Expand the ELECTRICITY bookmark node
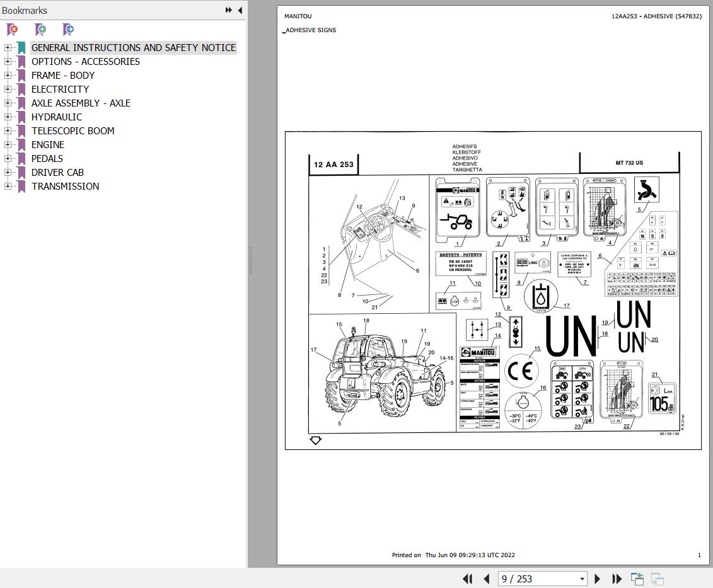Viewport: 713px width, 588px height. (x=8, y=89)
